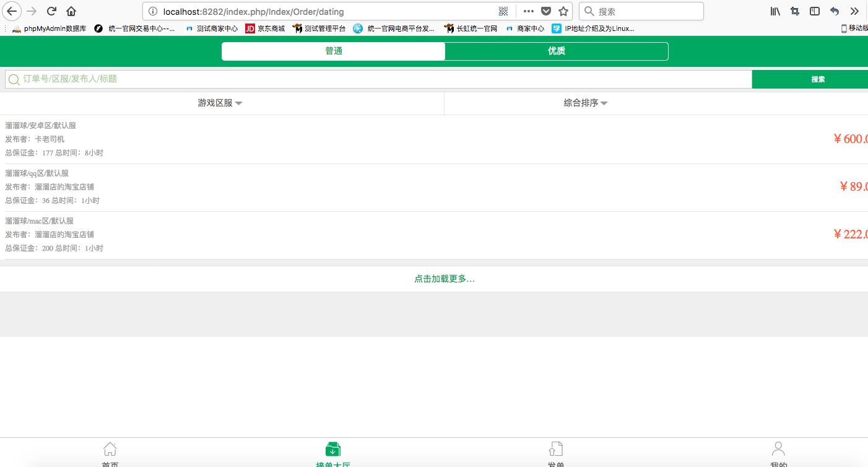Screen dimensions: 868x467
Task: Save page to Pocket icon
Action: tap(546, 11)
